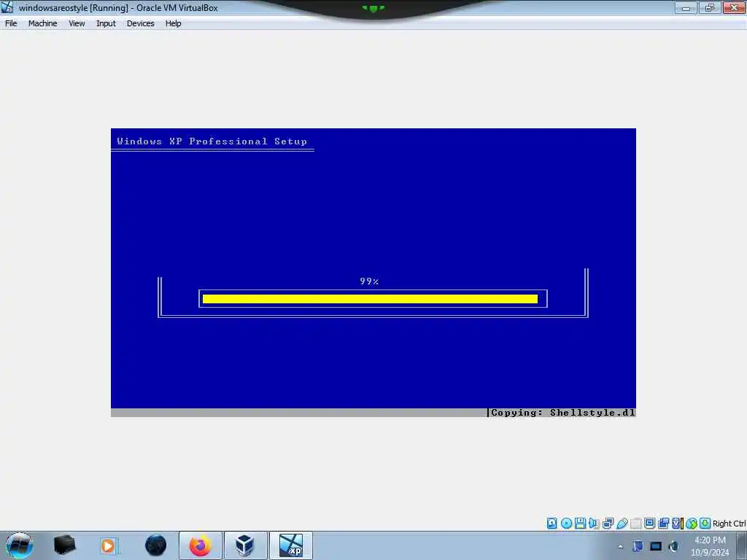747x560 pixels.
Task: Click the audio status icon in VirtualBox bar
Action: (594, 524)
